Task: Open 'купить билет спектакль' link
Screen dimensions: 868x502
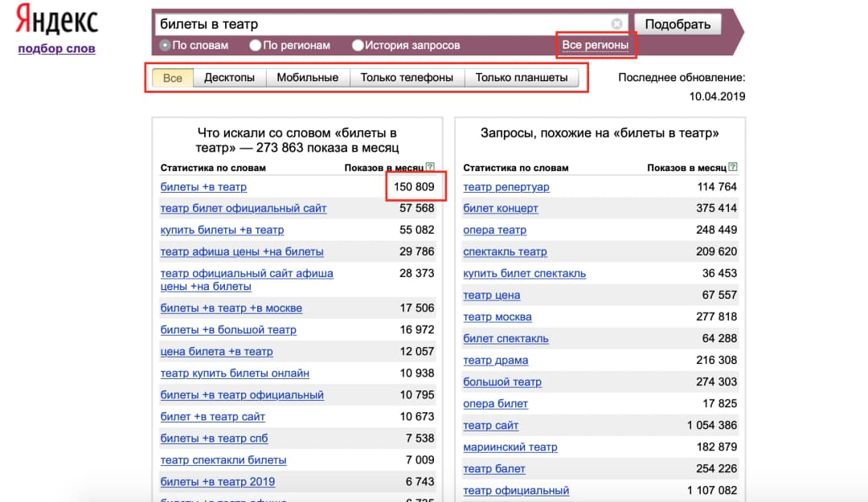Action: tap(524, 273)
